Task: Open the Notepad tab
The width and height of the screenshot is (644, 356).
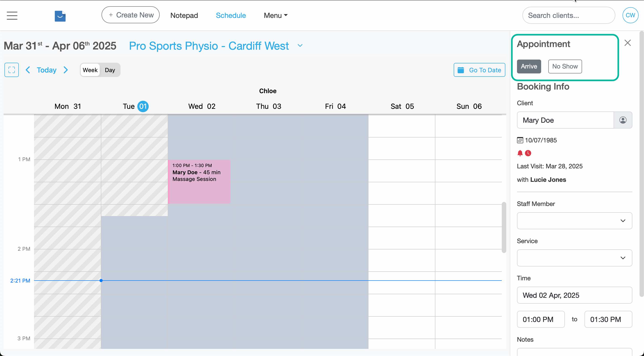Action: point(184,15)
